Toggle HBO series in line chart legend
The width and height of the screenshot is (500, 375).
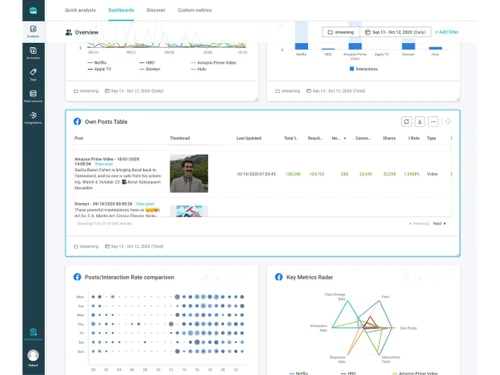(x=147, y=63)
